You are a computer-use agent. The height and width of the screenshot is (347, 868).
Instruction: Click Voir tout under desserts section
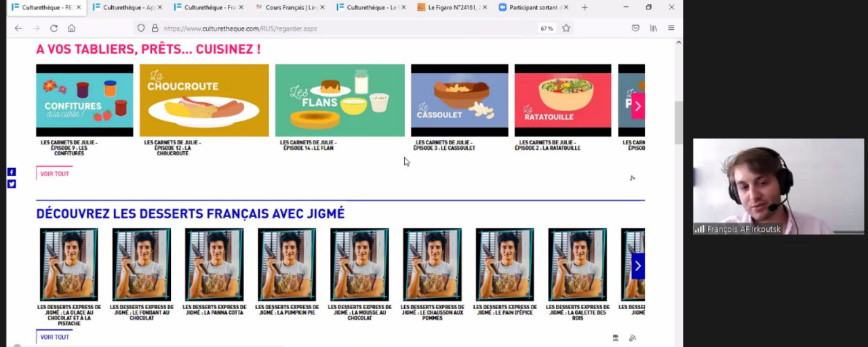[x=54, y=337]
